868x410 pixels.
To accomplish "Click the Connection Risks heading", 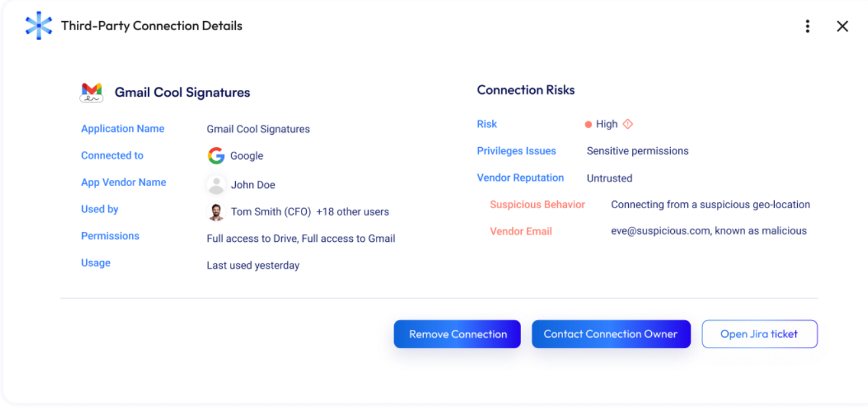I will (x=526, y=90).
